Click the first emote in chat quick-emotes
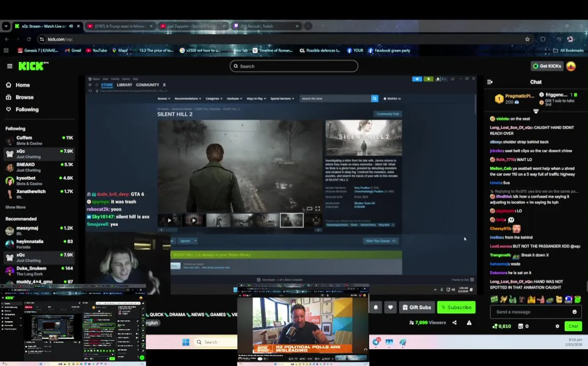 494,299
